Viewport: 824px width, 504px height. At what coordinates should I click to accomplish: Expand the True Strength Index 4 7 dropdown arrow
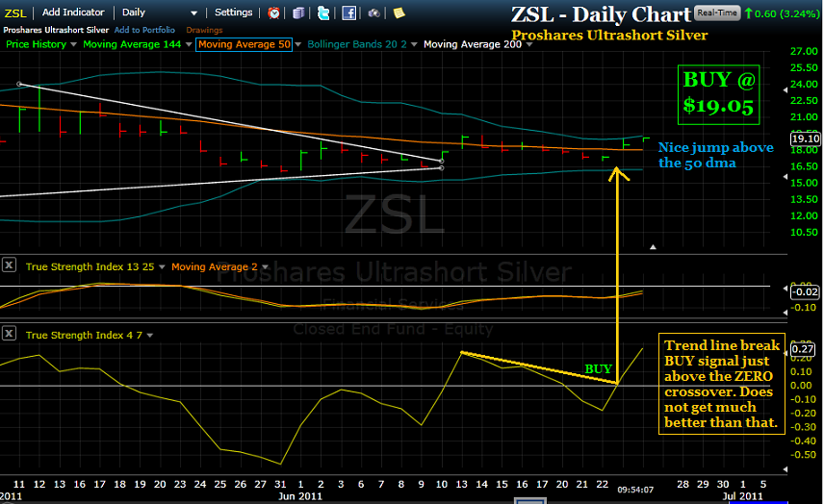[x=150, y=336]
